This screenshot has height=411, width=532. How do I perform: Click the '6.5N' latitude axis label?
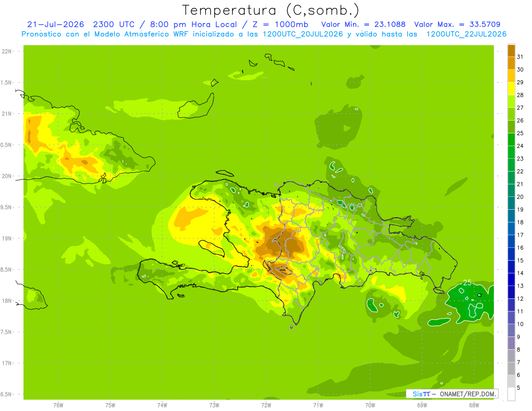[x=6, y=394]
